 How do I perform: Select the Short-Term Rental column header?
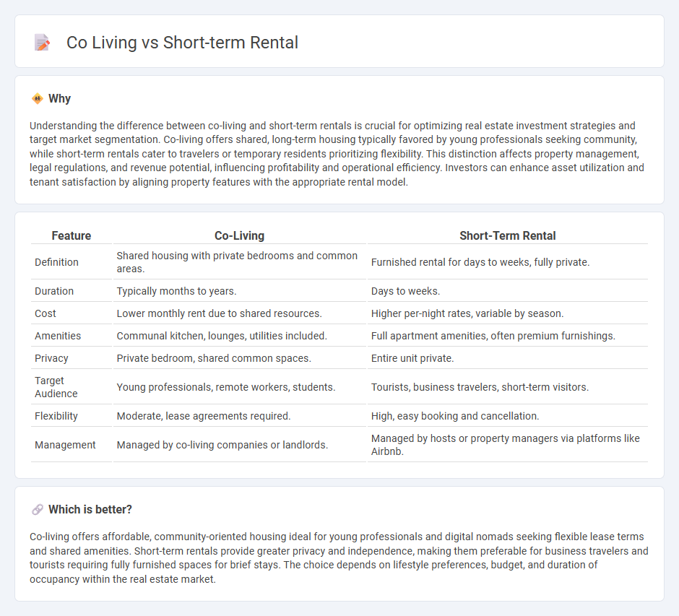point(508,235)
